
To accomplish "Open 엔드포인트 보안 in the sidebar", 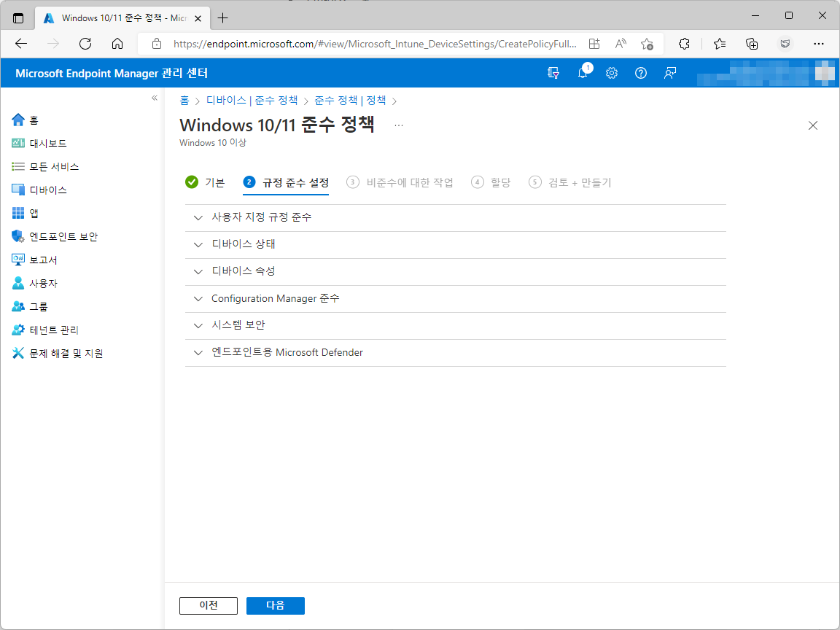I will (x=55, y=236).
